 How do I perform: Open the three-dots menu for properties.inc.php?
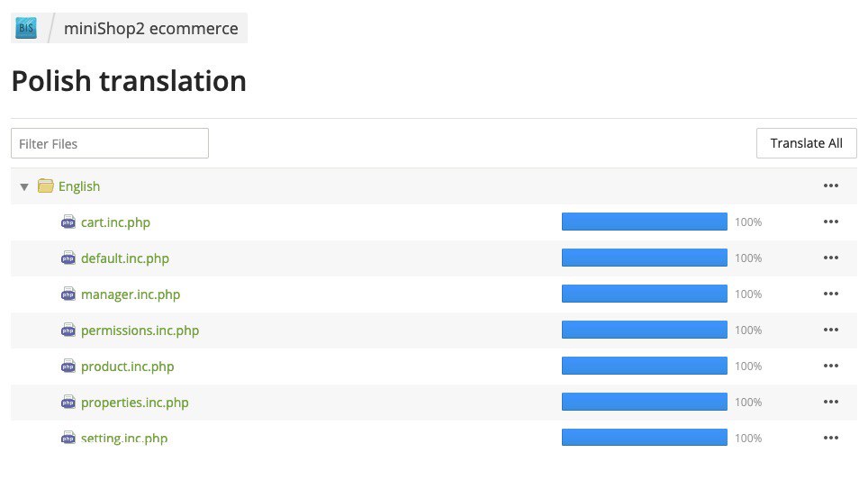(830, 402)
